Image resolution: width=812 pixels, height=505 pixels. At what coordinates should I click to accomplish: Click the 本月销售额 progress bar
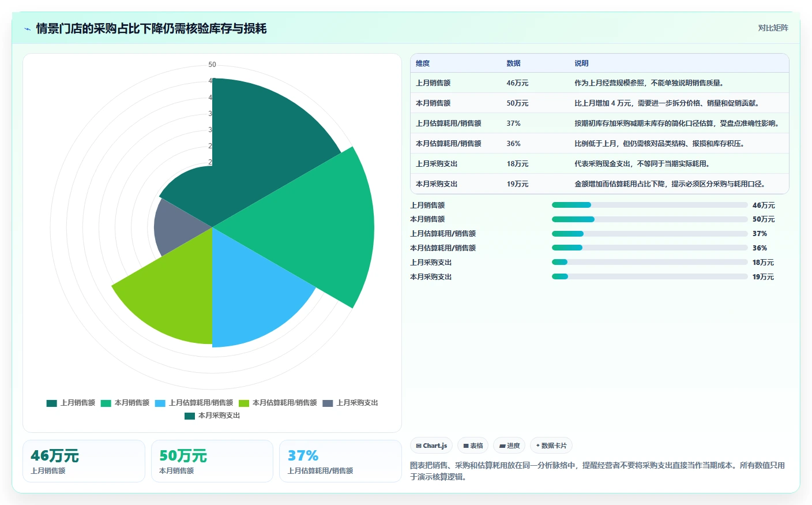[649, 219]
